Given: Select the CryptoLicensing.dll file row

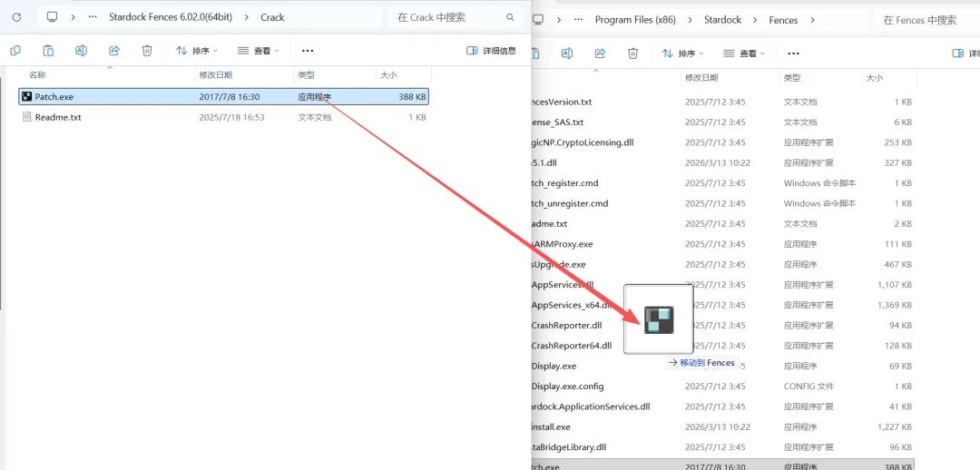Looking at the screenshot, I should (x=723, y=142).
